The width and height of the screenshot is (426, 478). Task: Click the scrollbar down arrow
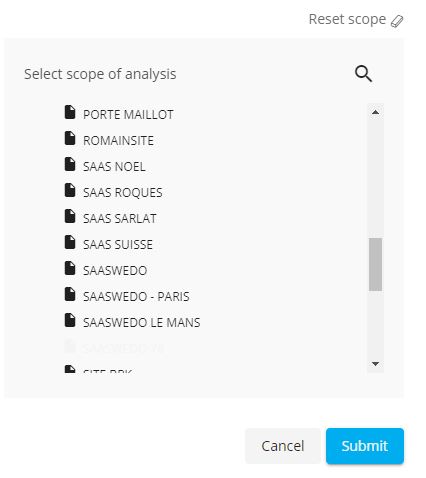tap(375, 364)
